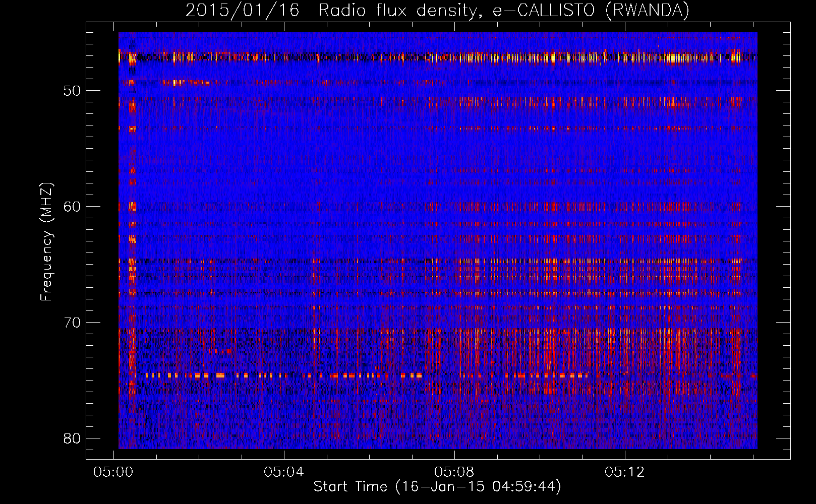Click the 70 frequency tick label
This screenshot has width=816, height=504.
(x=72, y=323)
